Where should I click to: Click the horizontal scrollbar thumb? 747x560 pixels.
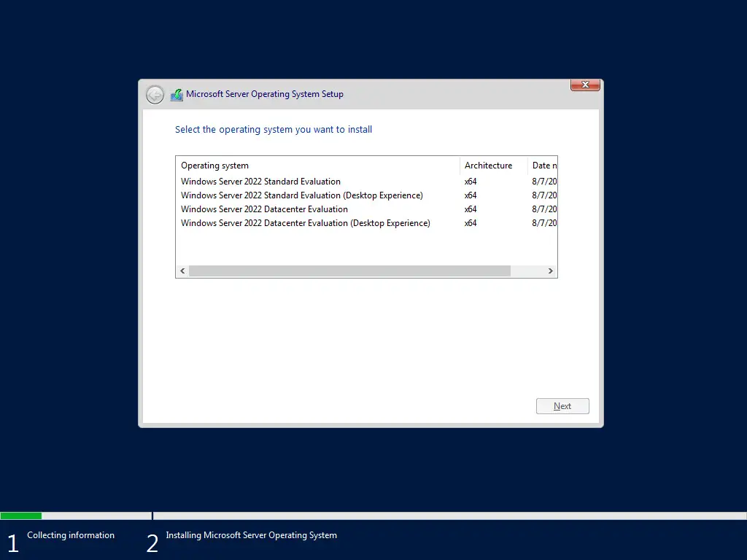(350, 271)
